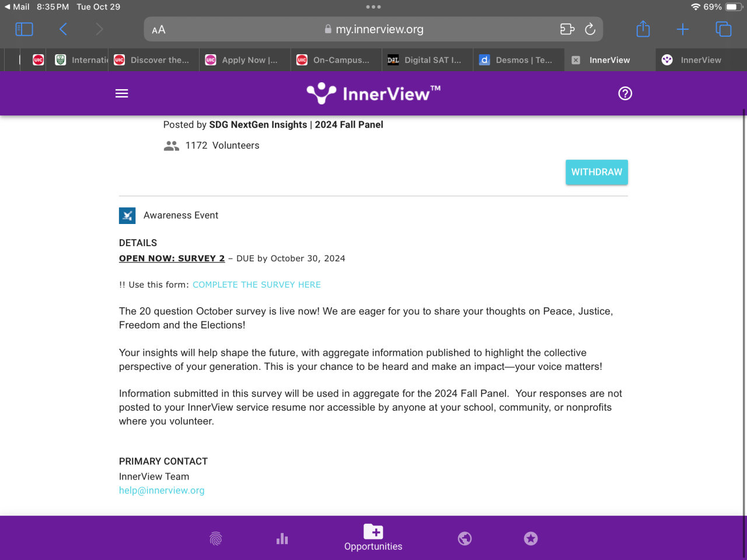
Task: Follow the COMPLETE THE SURVEY HERE link
Action: tap(257, 285)
